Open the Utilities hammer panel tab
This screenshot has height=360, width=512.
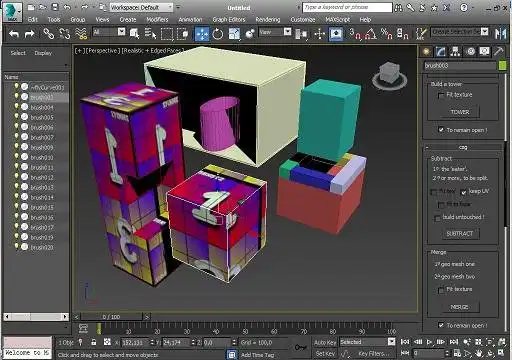pos(499,51)
